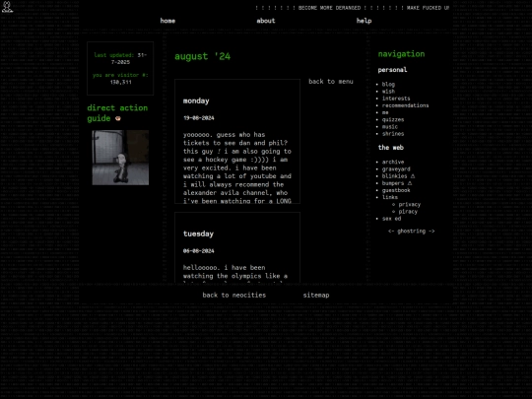The width and height of the screenshot is (532, 399).
Task: Click the emoji icon beside direct action guide
Action: 118,118
